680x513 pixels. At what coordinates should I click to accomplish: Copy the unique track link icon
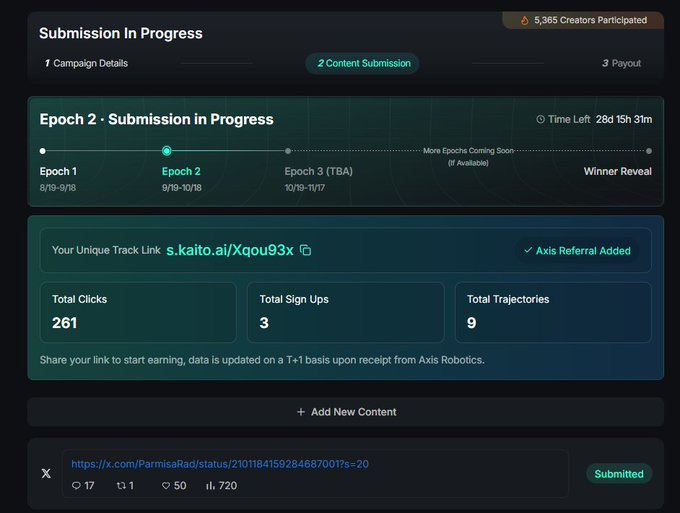click(305, 250)
